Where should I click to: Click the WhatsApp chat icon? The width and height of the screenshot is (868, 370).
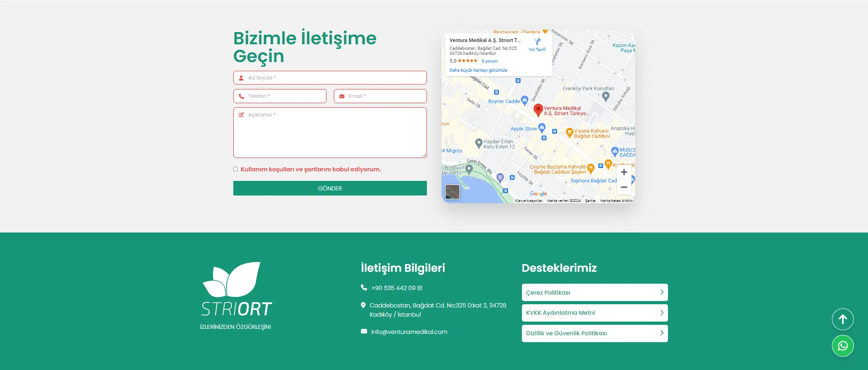tap(842, 346)
